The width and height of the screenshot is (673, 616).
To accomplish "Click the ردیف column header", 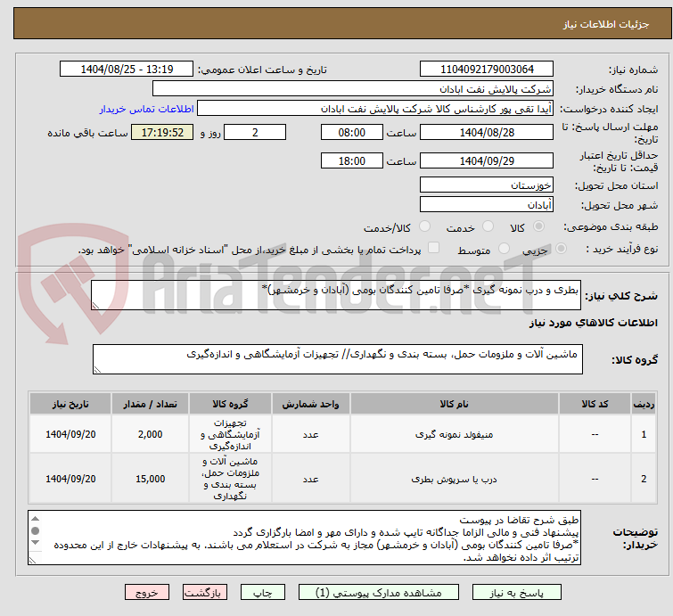I will tap(644, 404).
